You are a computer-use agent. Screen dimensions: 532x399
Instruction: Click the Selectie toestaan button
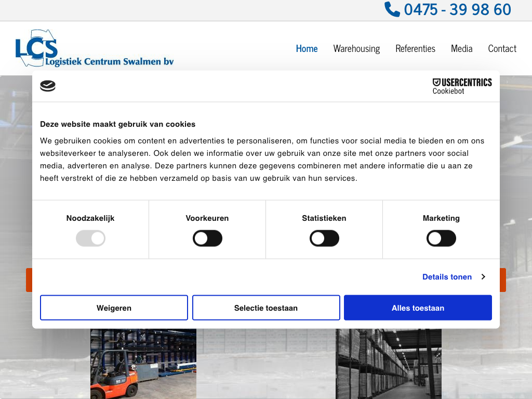(x=266, y=308)
